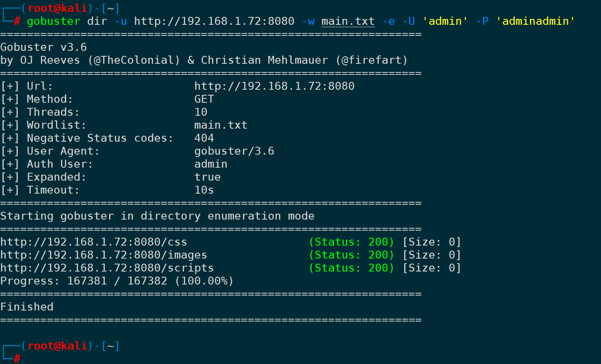Click the Size 0 of the /scripts result
Screen dimensions: 601x364
432,268
